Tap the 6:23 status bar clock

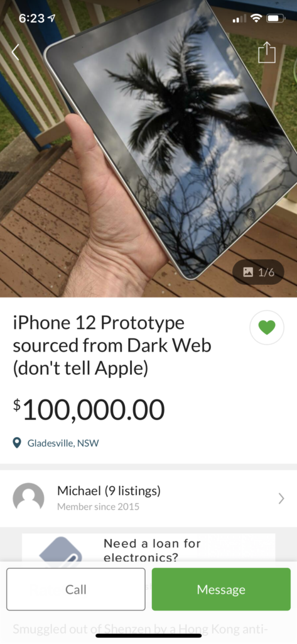tap(33, 18)
